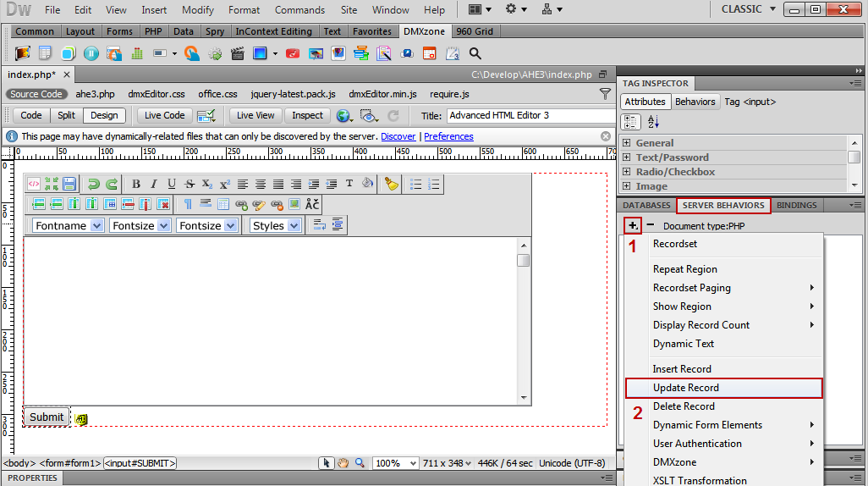The image size is (868, 486).
Task: Click the filter related files funnel icon
Action: click(605, 94)
